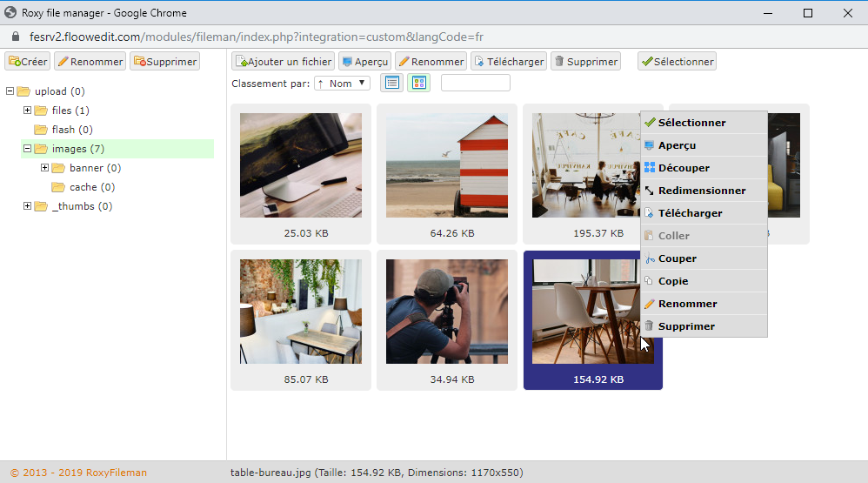Expand the banner folder node
Viewport: 868px width, 483px height.
point(45,167)
